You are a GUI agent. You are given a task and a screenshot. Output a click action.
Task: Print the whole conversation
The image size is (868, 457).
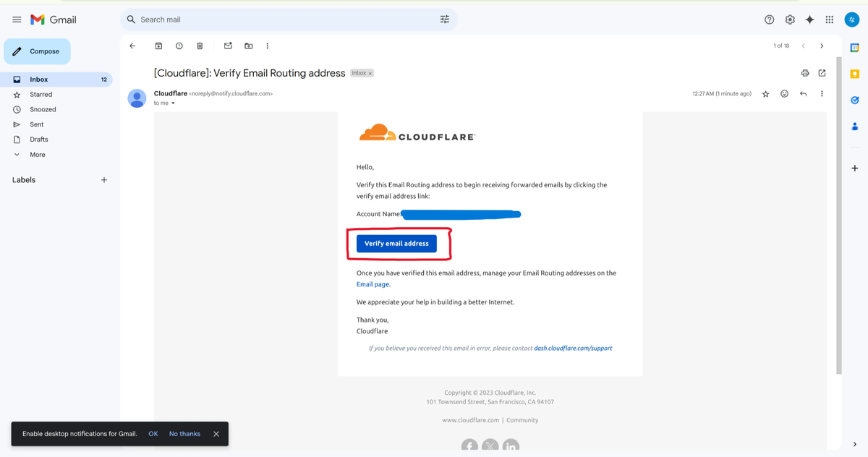[x=805, y=73]
